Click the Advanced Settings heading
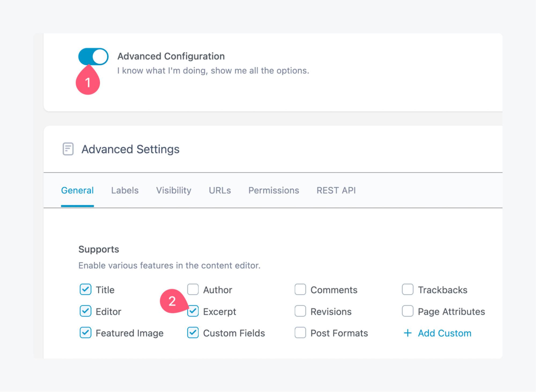This screenshot has width=536, height=392. [x=131, y=149]
